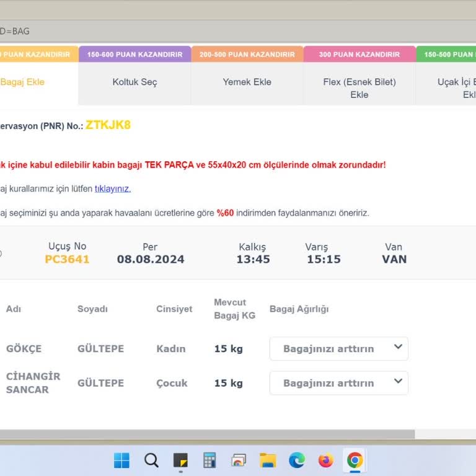Click the ZTKJK8 reservation PNR code
The height and width of the screenshot is (476, 476).
point(108,125)
